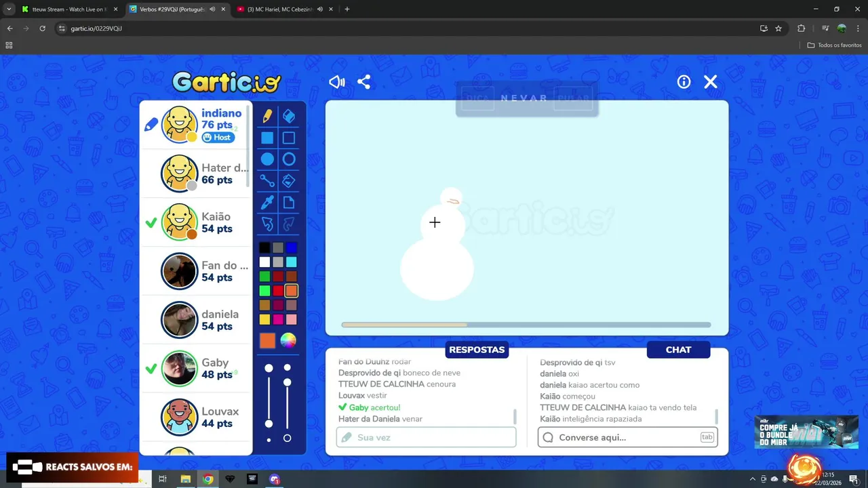Select the pencil drawing tool
The height and width of the screenshot is (488, 868).
click(267, 116)
